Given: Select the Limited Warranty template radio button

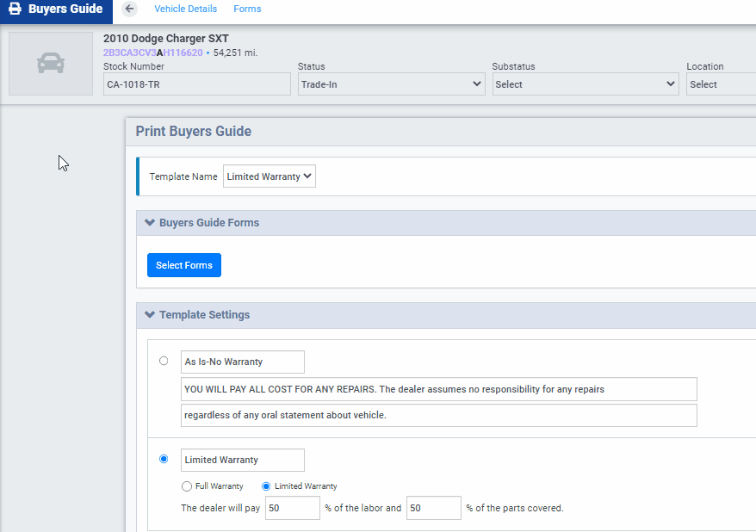Looking at the screenshot, I should point(164,459).
